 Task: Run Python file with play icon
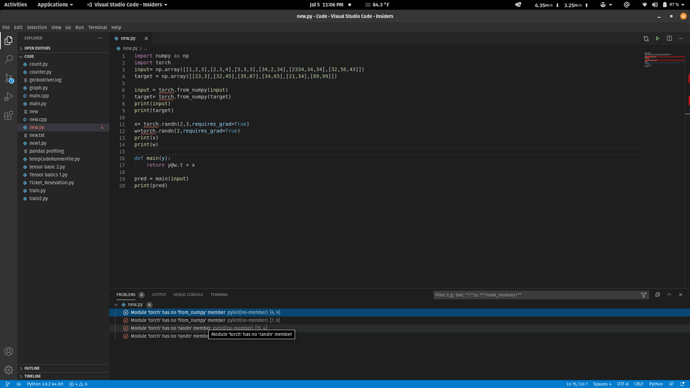click(657, 38)
